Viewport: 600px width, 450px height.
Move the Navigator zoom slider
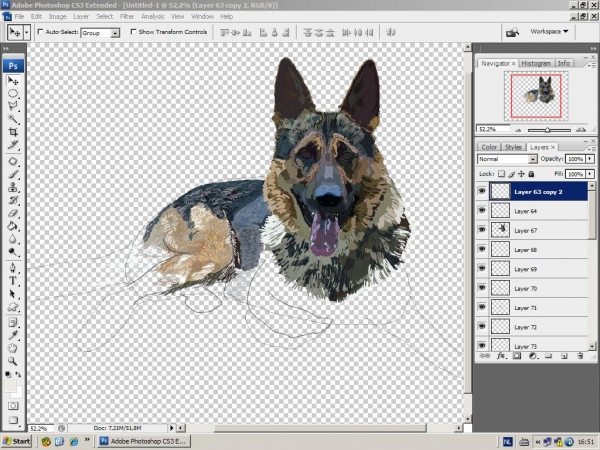tap(548, 130)
